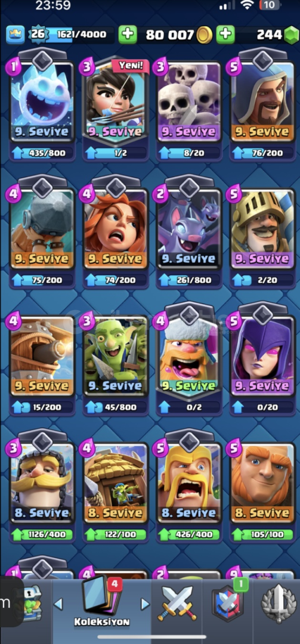
Task: Tap the gem currency icon
Action: click(291, 35)
